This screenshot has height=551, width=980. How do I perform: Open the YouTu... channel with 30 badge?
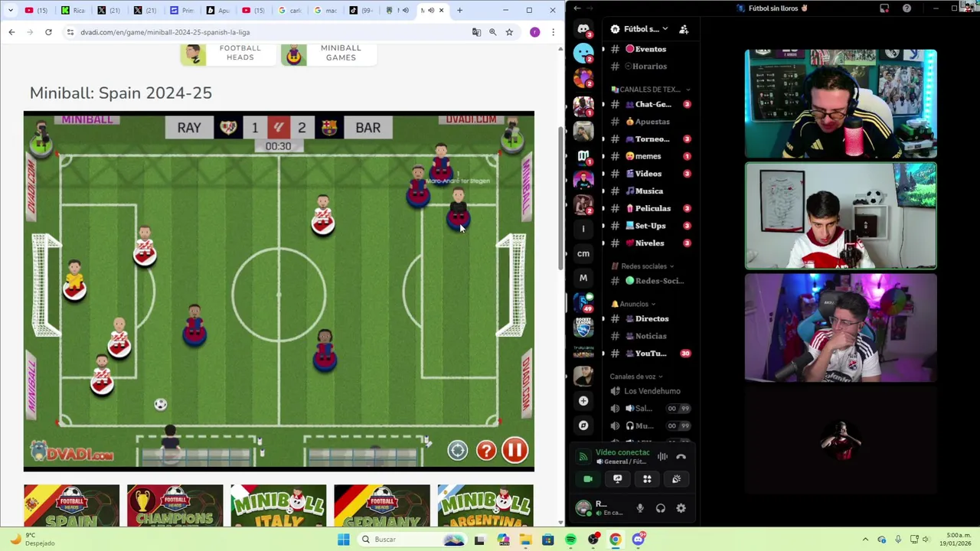[649, 354]
